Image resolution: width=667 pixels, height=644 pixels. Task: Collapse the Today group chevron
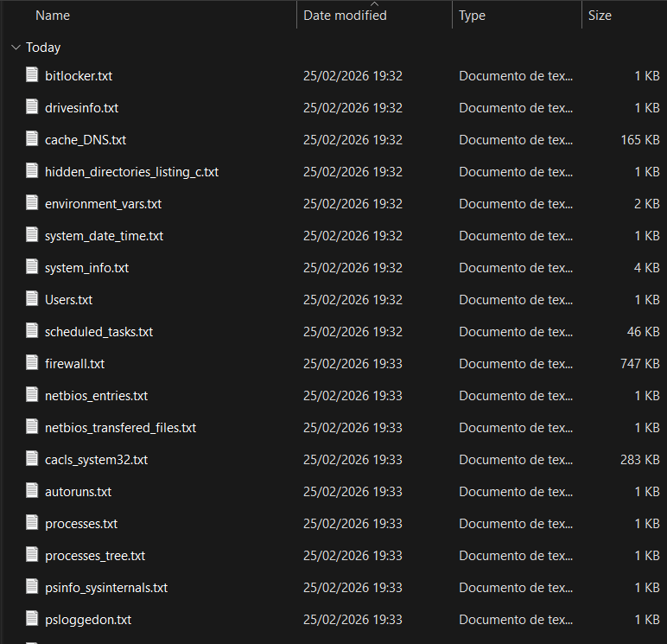click(16, 48)
